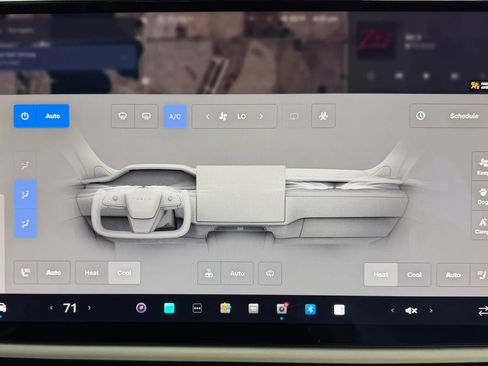Set passenger seat climate to Auto
The image size is (488, 366).
pos(453,275)
